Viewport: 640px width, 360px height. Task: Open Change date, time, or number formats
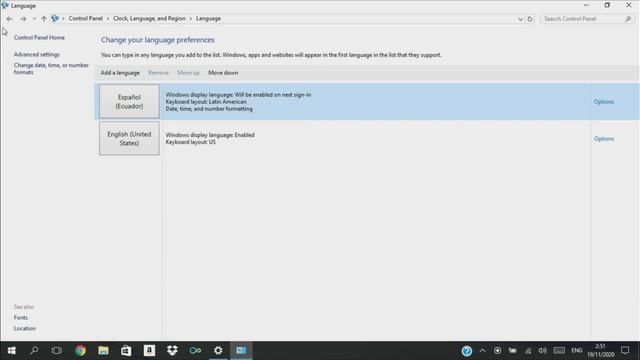point(51,69)
